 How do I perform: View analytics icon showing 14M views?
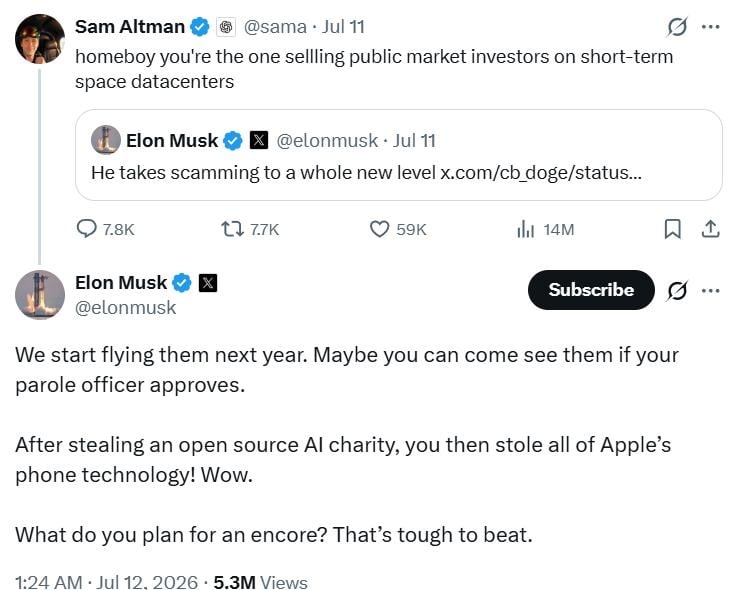point(526,229)
